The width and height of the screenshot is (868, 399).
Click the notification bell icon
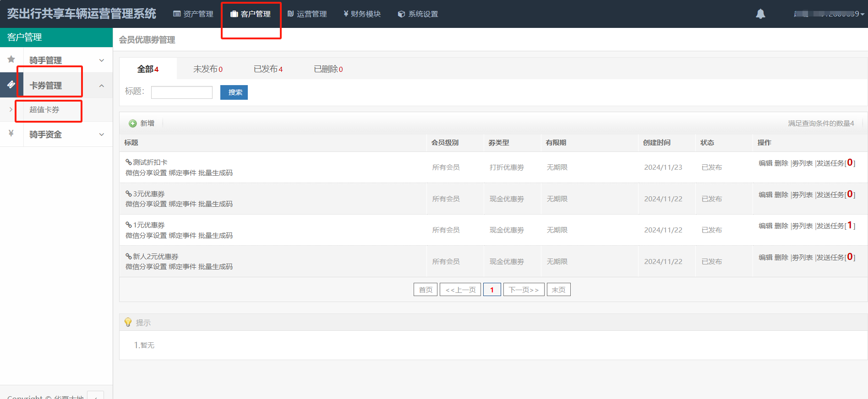click(x=760, y=14)
